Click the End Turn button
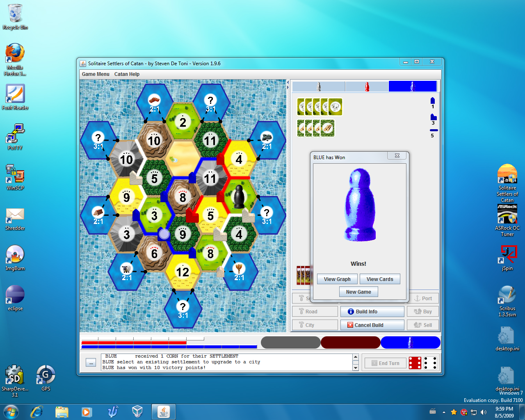Screen dimensions: 525x420 pyautogui.click(x=385, y=363)
